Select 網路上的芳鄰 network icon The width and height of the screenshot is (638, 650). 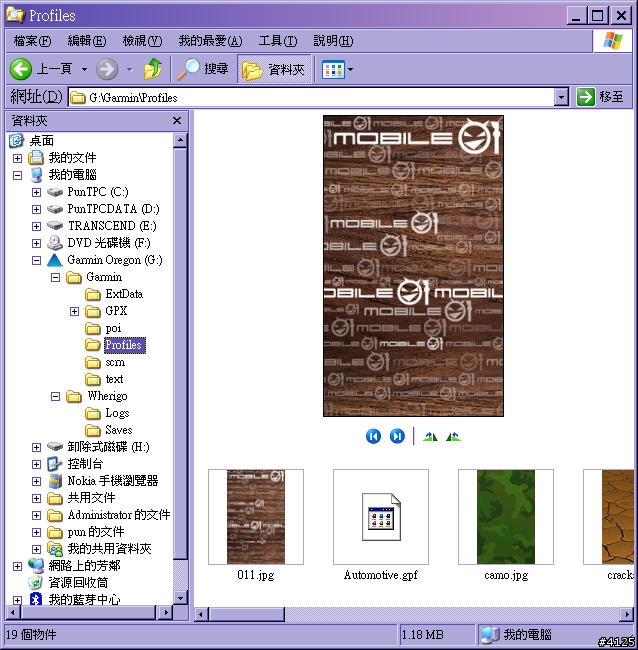click(36, 566)
